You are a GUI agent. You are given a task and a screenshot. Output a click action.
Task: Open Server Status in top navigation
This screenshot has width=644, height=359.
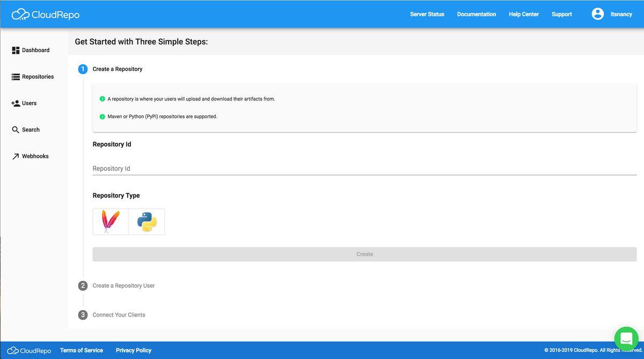(427, 14)
